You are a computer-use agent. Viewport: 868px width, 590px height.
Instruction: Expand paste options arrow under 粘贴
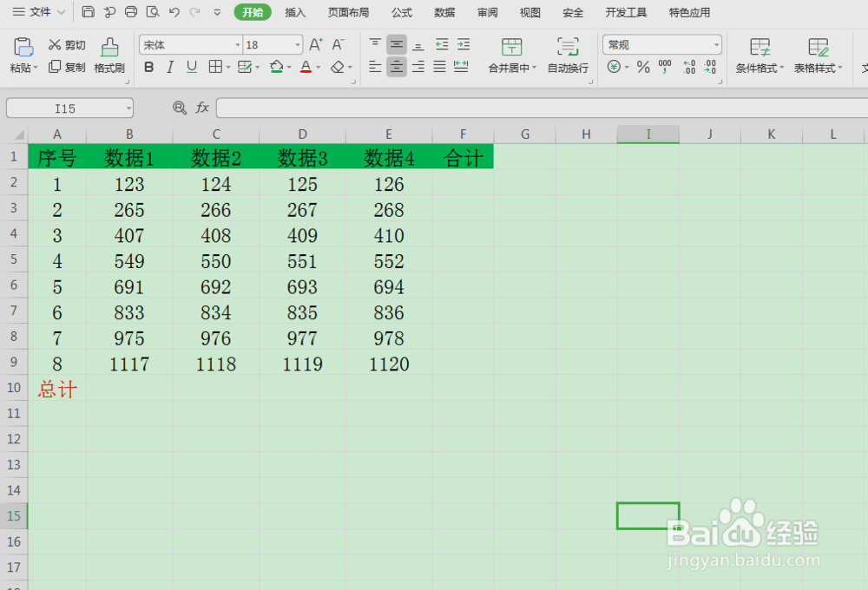36,68
